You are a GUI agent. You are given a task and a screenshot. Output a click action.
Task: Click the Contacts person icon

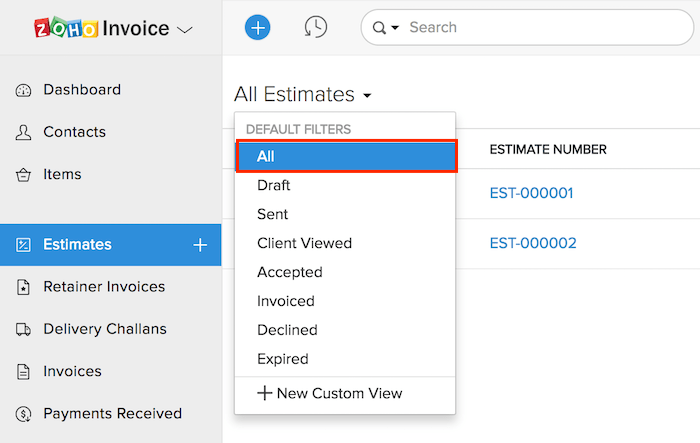[x=24, y=132]
